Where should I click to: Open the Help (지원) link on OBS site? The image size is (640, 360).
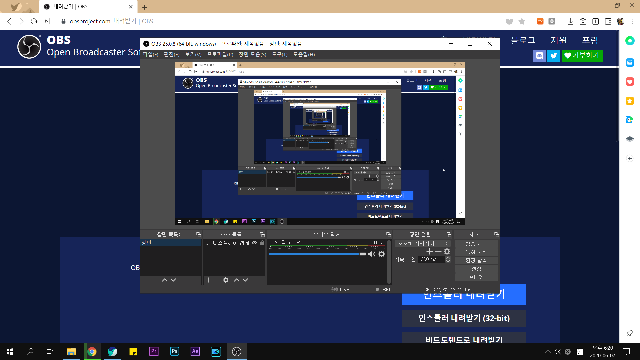tap(558, 40)
